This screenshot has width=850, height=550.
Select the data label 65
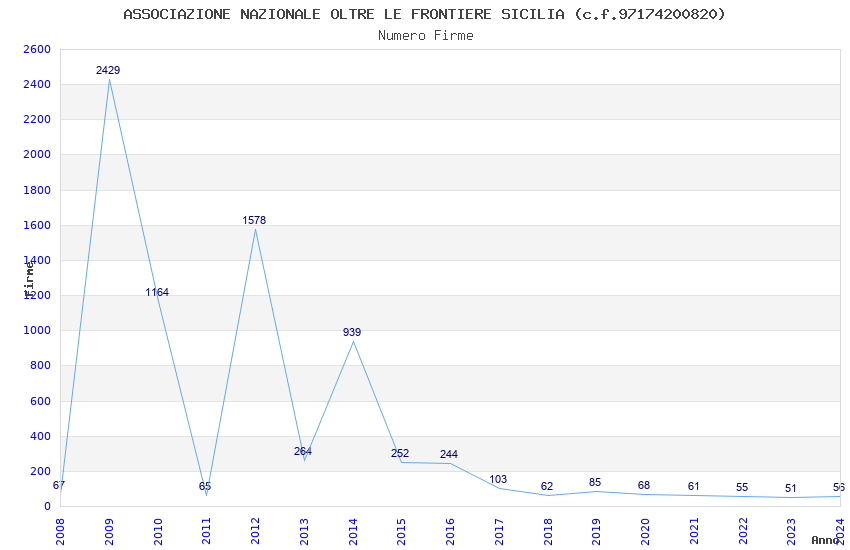[205, 486]
